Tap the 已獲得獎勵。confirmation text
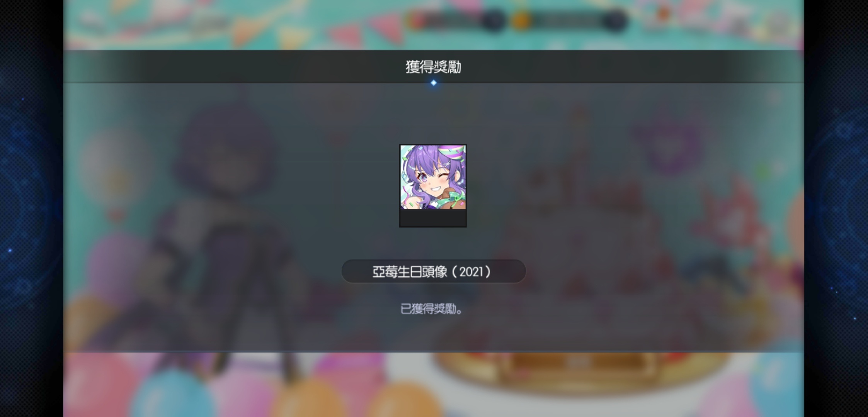 [x=432, y=309]
